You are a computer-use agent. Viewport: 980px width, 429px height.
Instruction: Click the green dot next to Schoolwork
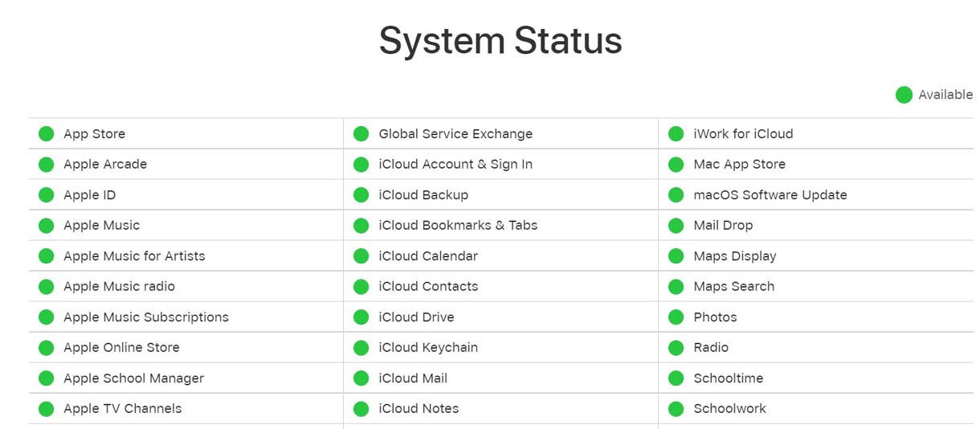(676, 409)
